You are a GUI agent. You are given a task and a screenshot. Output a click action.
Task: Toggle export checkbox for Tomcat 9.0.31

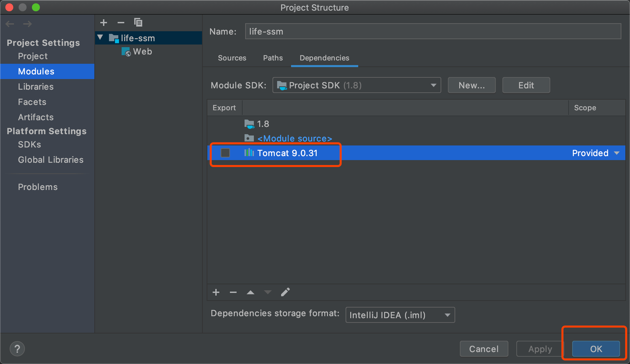(x=225, y=153)
